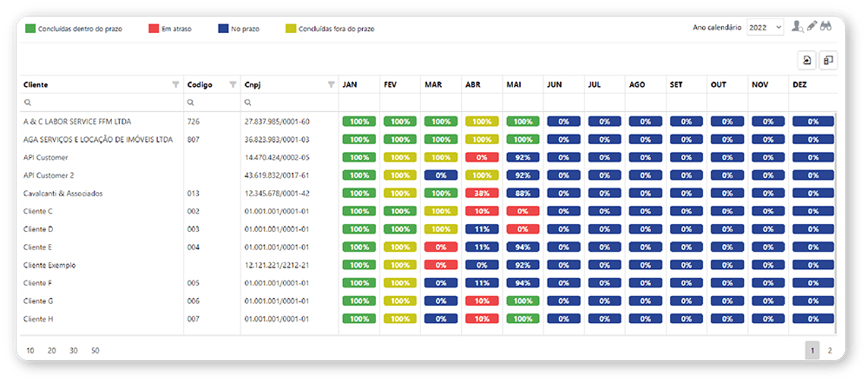Open the Codigo column filter funnel
Screen dimensions: 868x383
(x=233, y=85)
